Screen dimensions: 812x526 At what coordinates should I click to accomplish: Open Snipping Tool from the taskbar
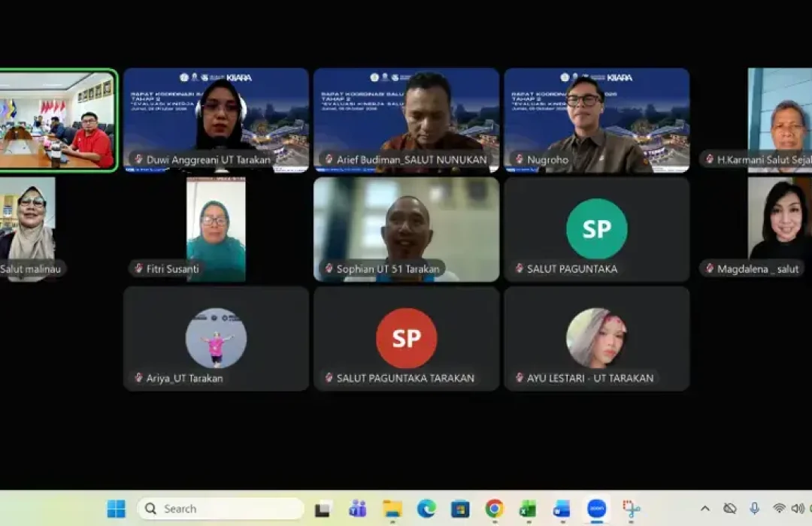click(632, 509)
